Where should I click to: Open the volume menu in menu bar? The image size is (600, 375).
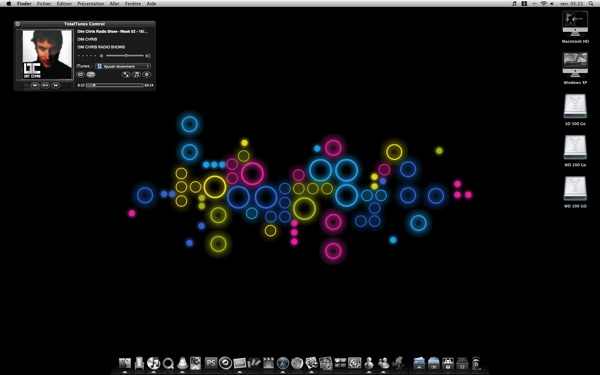coord(552,3)
